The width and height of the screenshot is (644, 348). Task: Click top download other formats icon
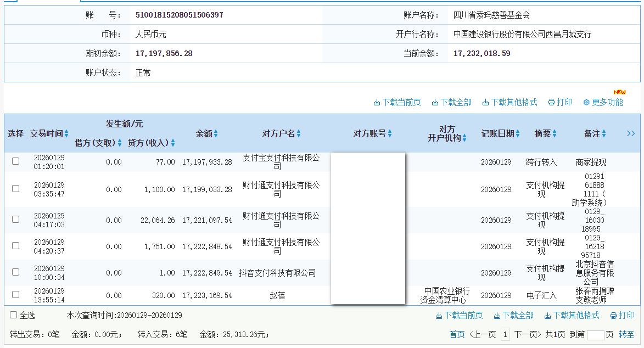pyautogui.click(x=485, y=103)
